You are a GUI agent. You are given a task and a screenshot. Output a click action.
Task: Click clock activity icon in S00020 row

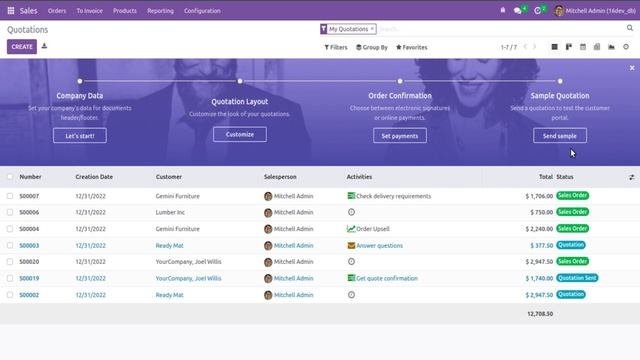pos(351,262)
